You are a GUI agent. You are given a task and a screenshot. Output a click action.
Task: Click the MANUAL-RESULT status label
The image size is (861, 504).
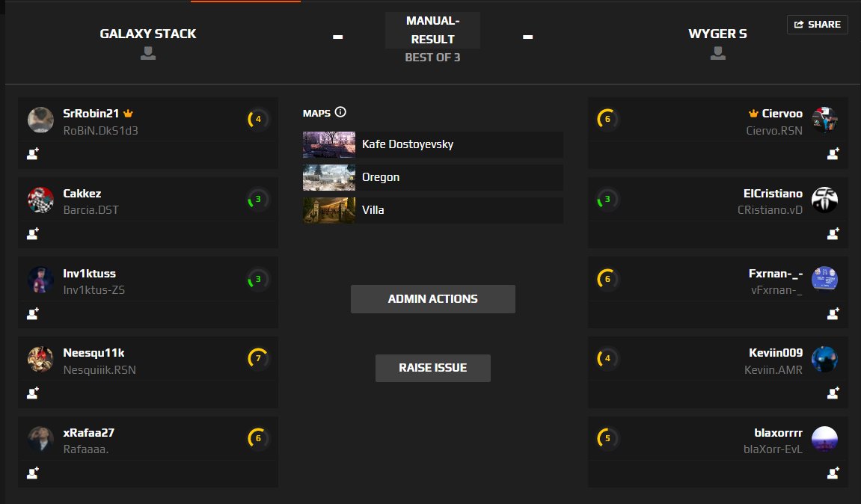pyautogui.click(x=432, y=30)
